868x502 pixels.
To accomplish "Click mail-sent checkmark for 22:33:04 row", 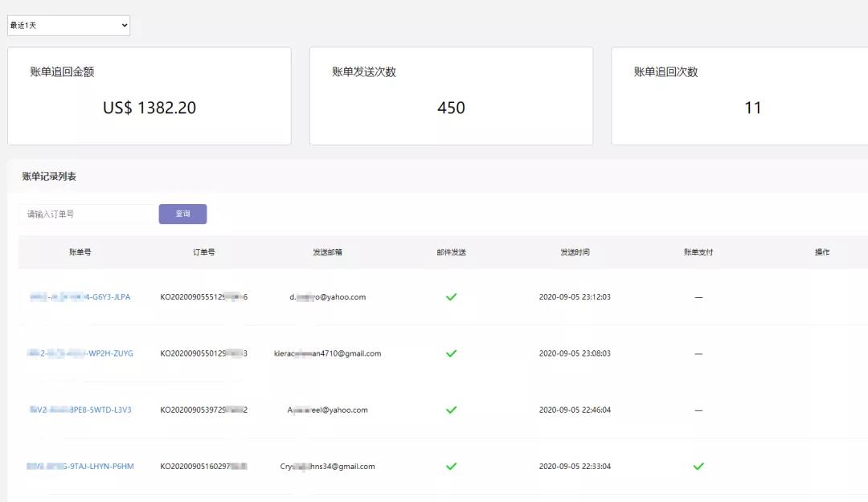I will [x=451, y=467].
